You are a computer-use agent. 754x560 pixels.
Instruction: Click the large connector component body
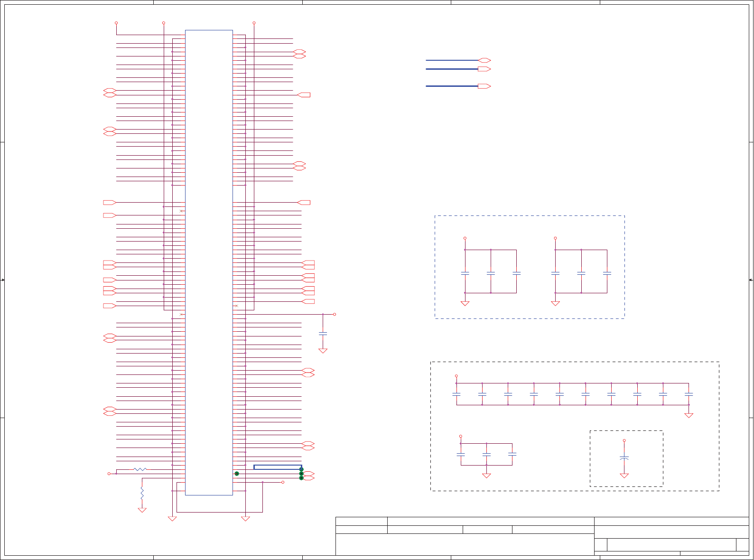click(x=209, y=262)
